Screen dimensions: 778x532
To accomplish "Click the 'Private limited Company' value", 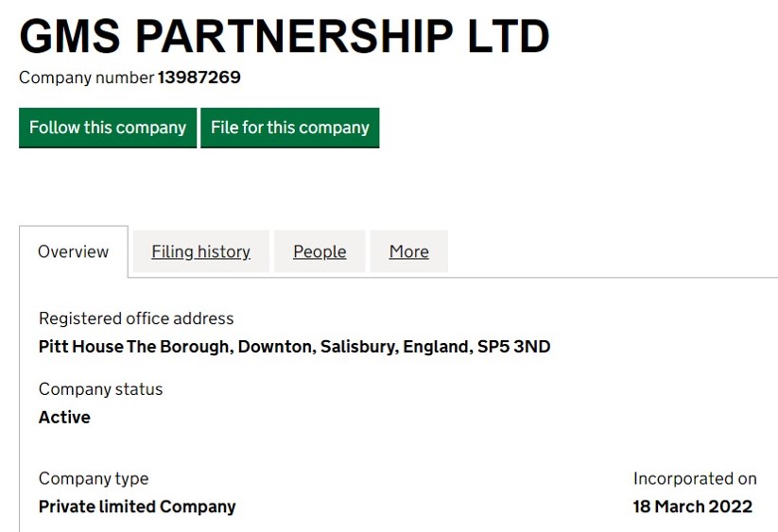I will tap(137, 506).
